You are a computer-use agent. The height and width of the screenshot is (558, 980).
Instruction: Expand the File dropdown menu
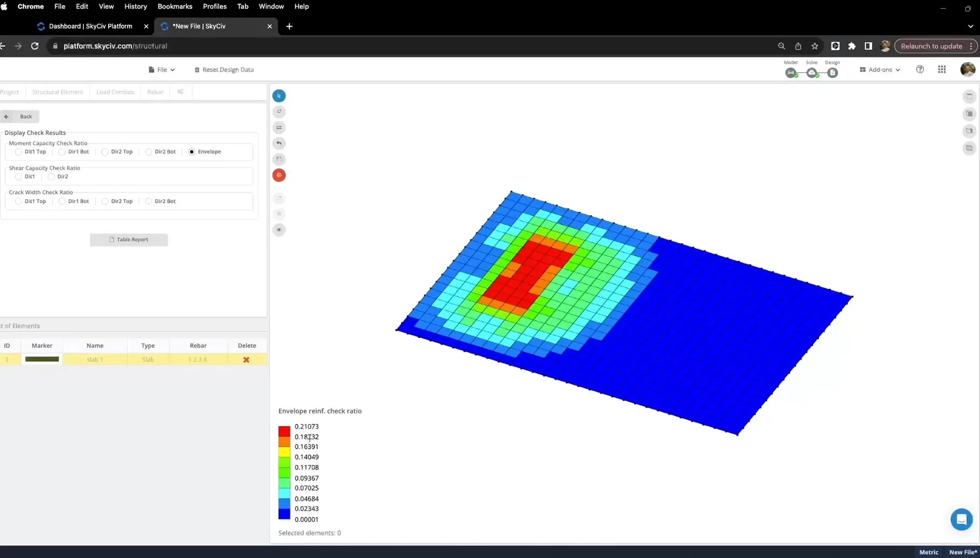tap(162, 70)
